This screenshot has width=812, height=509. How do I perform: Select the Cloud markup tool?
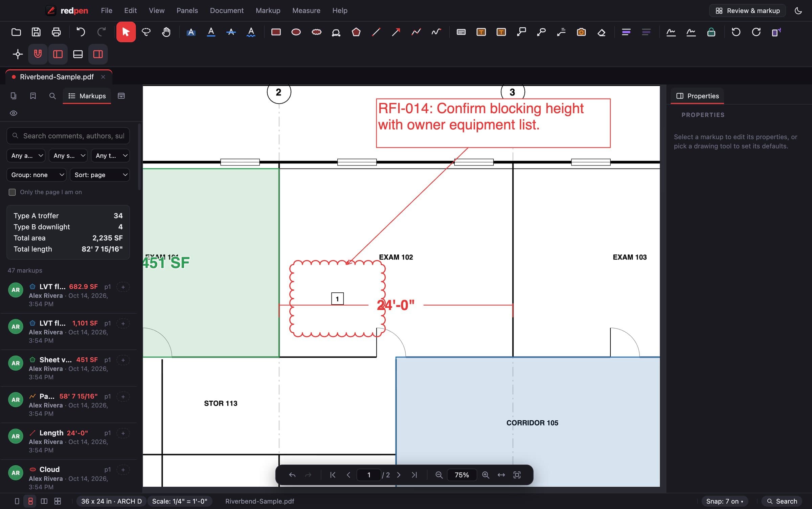(316, 32)
